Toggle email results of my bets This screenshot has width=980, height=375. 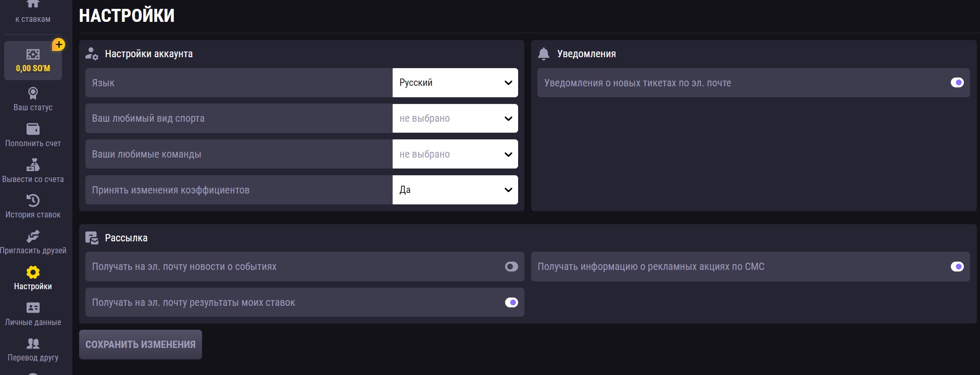(x=511, y=302)
